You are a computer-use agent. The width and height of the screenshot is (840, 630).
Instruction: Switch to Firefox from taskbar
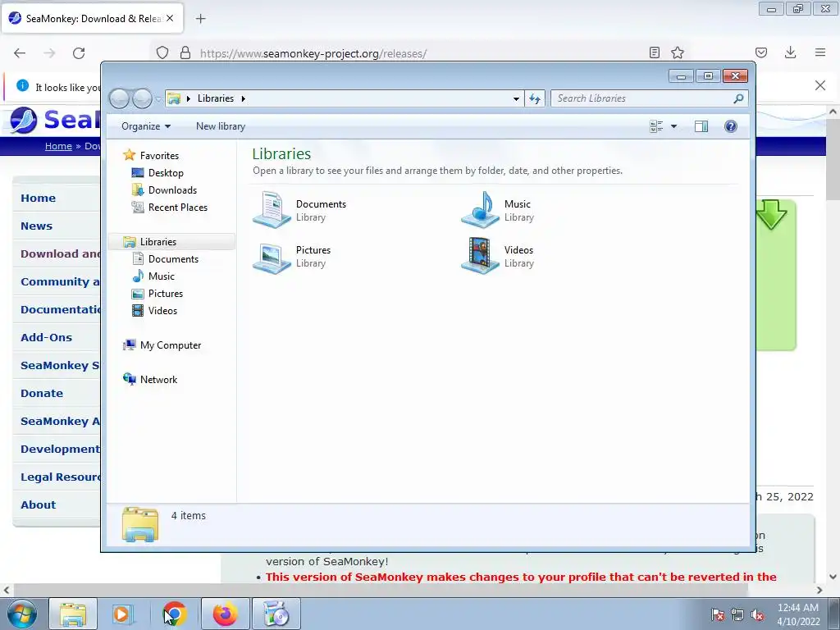226,614
